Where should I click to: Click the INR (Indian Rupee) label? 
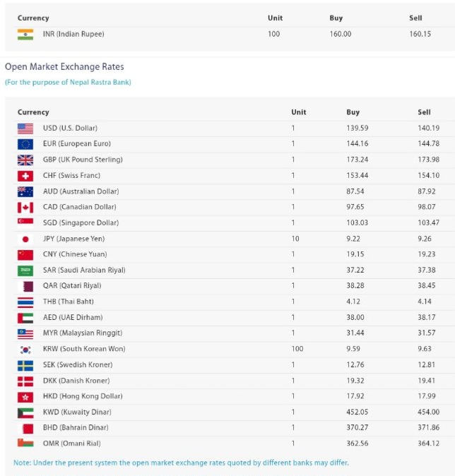[73, 34]
